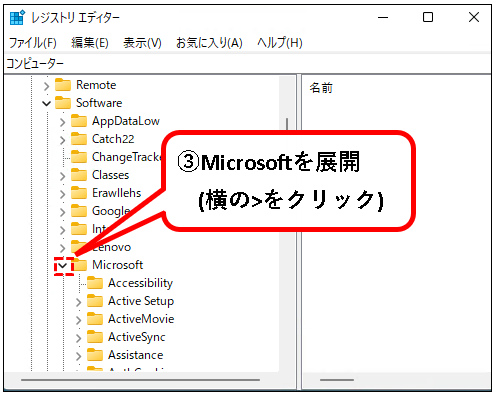The height and width of the screenshot is (397, 496).
Task: Click the values pane horizontal scrollbar
Action: tap(337, 380)
